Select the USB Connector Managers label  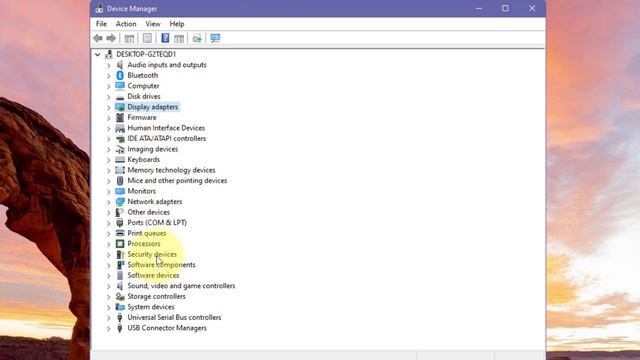[167, 328]
